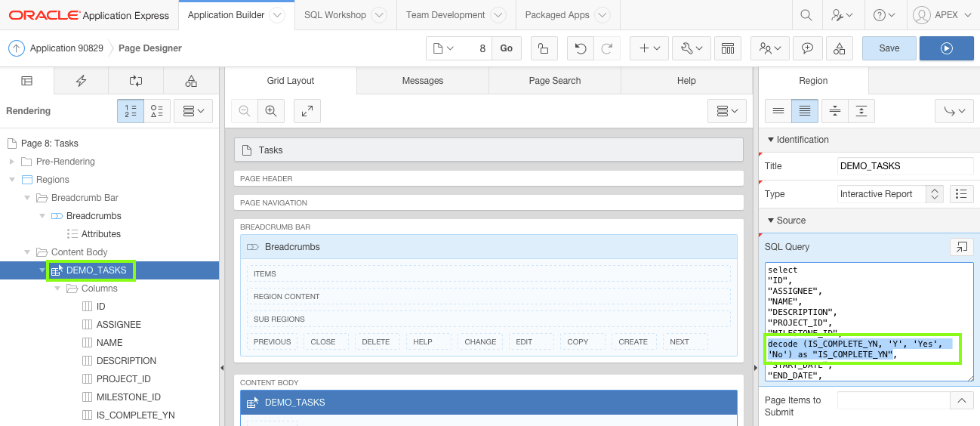Toggle group by component type view
980x426 pixels.
[157, 111]
